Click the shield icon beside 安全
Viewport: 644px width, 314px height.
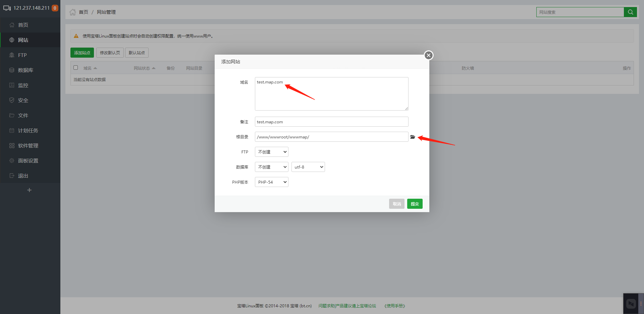point(12,100)
